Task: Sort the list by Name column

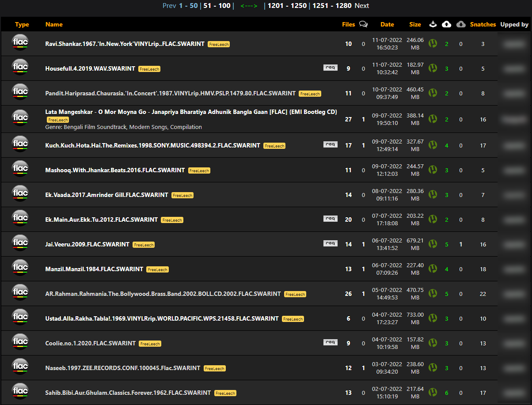Action: (54, 24)
